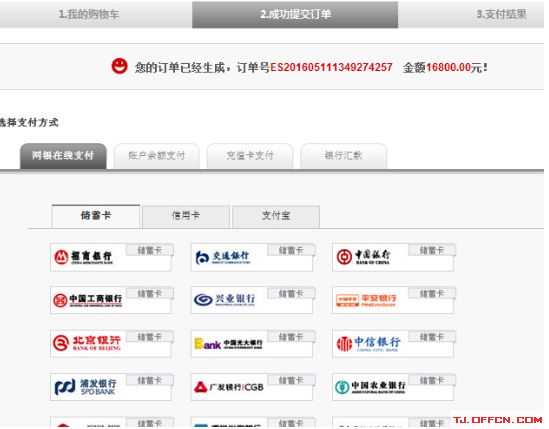The width and height of the screenshot is (549, 429).
Task: Open 充值卡支付 prepaid card tab
Action: [250, 156]
